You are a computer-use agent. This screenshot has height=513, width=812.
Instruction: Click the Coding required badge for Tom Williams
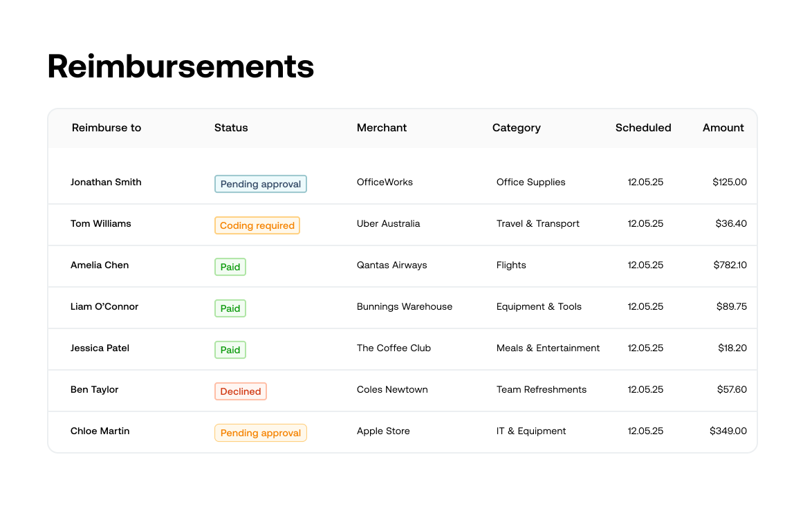257,225
